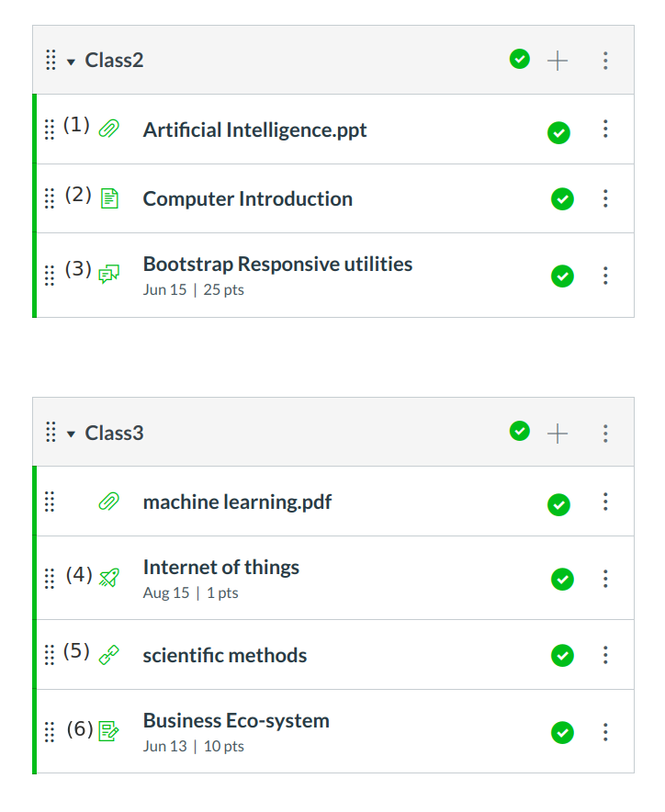This screenshot has width=665, height=812.
Task: Open the Bootstrap Responsive utilities link
Action: tap(277, 265)
